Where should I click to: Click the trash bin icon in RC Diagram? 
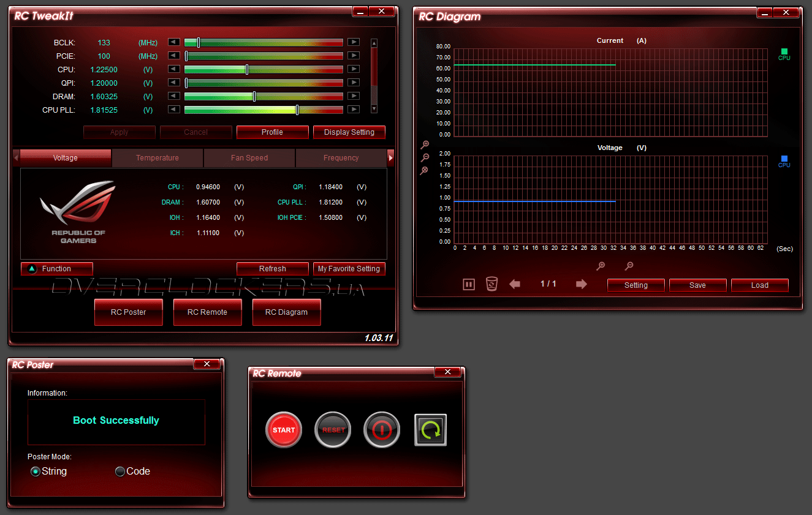pos(491,284)
